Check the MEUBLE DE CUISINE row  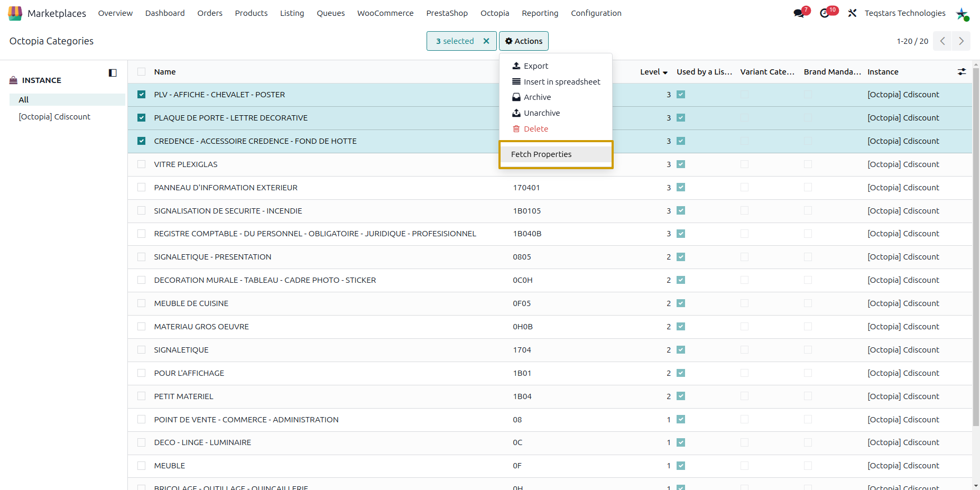(141, 303)
